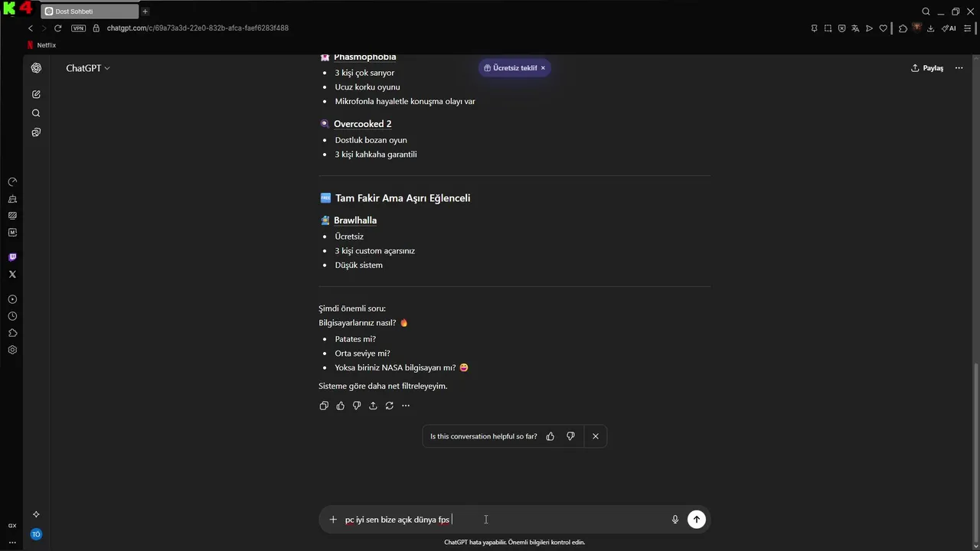Click the text 'Yoksa biriniz NASA bilgisayarı mı?'
The height and width of the screenshot is (551, 980).
tap(395, 367)
